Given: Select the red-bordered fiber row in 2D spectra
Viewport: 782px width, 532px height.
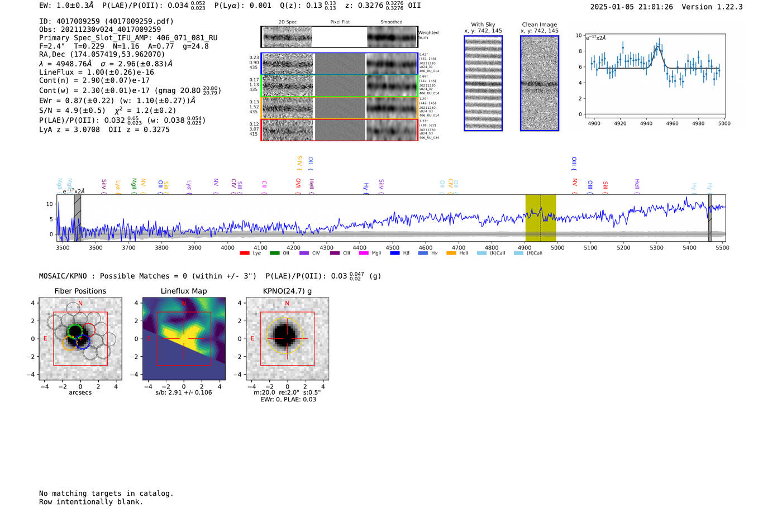Looking at the screenshot, I should pyautogui.click(x=339, y=130).
